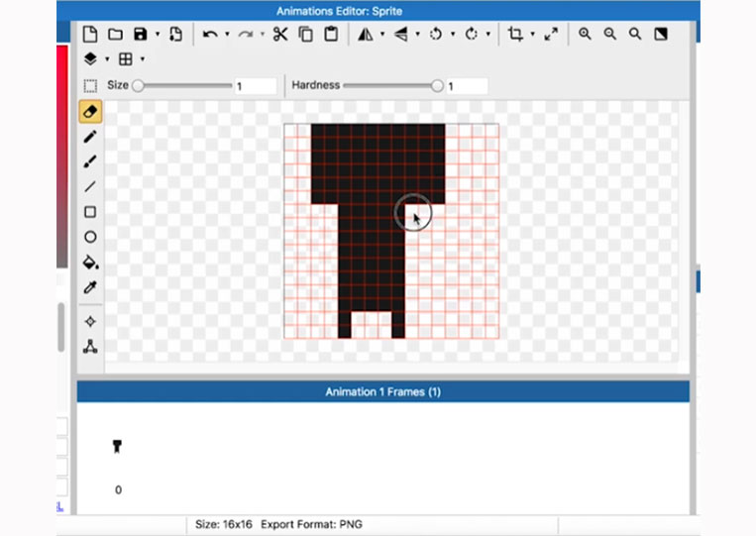Toggle the canvas background contrast icon
The height and width of the screenshot is (536, 756).
tap(661, 35)
